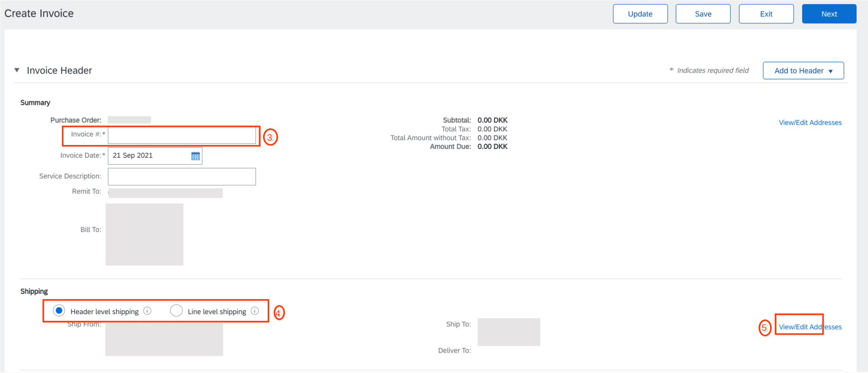The height and width of the screenshot is (373, 868).
Task: Select the Line level shipping option
Action: [177, 310]
